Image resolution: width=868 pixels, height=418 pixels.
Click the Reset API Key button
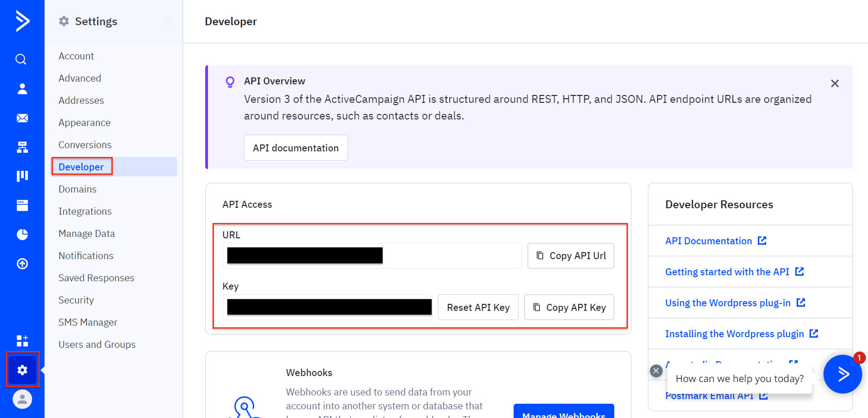tap(478, 307)
